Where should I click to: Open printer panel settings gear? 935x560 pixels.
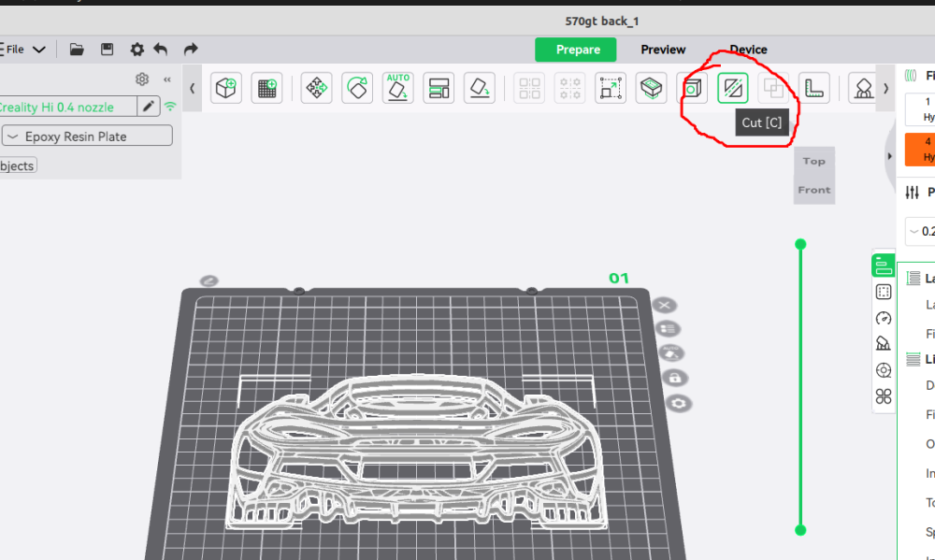(x=142, y=79)
